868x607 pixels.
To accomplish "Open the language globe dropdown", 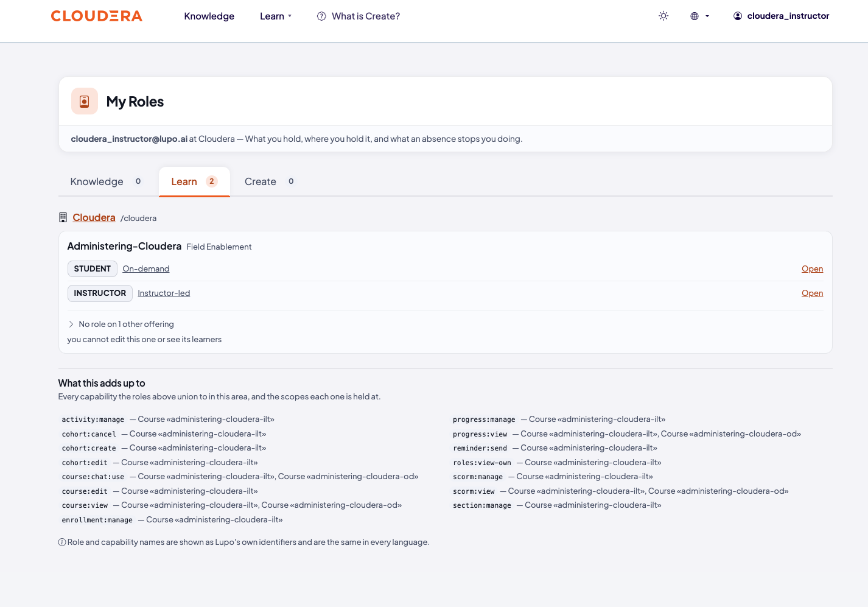I will [x=699, y=16].
